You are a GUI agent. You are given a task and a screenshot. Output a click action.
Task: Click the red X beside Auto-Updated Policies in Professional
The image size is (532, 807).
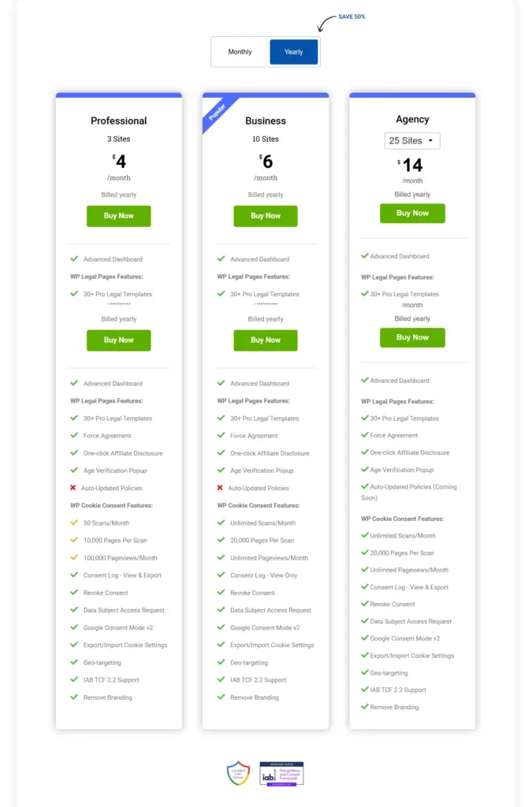[x=74, y=487]
